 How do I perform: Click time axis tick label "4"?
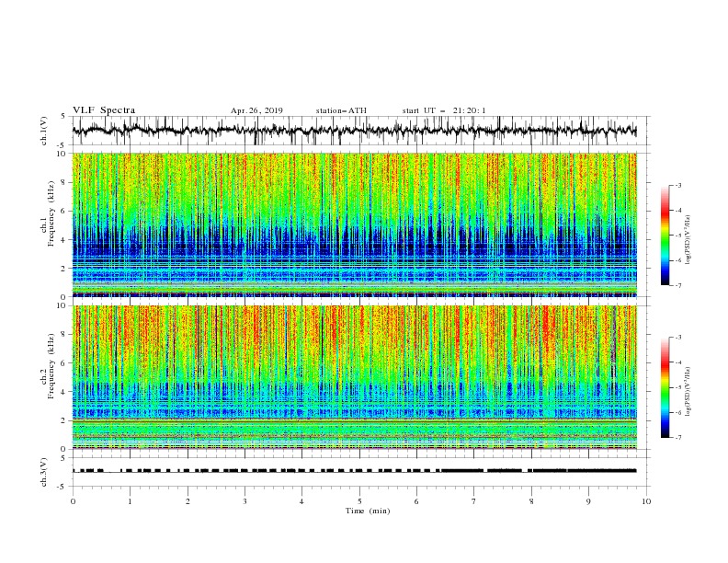coord(301,501)
